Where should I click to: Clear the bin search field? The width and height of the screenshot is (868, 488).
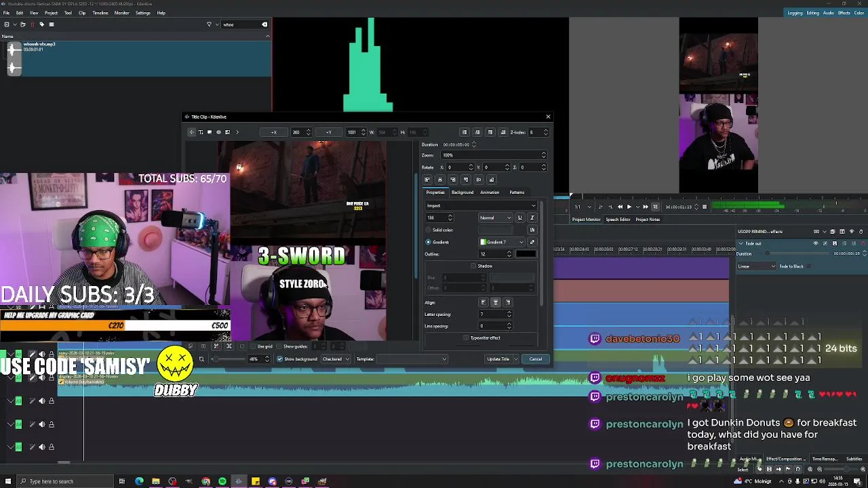click(264, 24)
